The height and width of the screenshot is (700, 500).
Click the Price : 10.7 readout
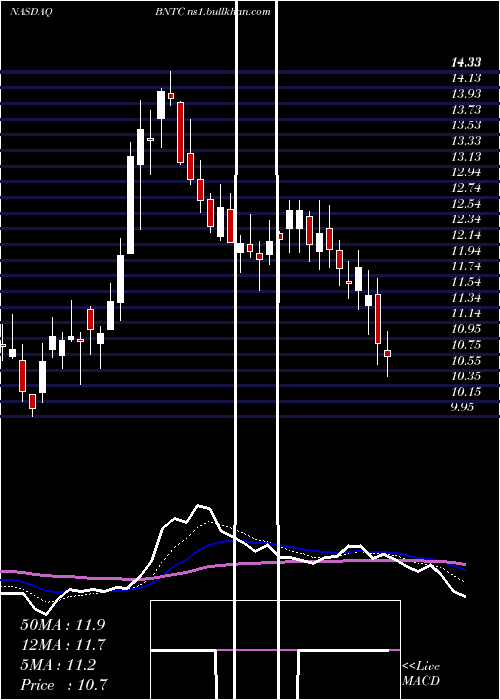[63, 685]
